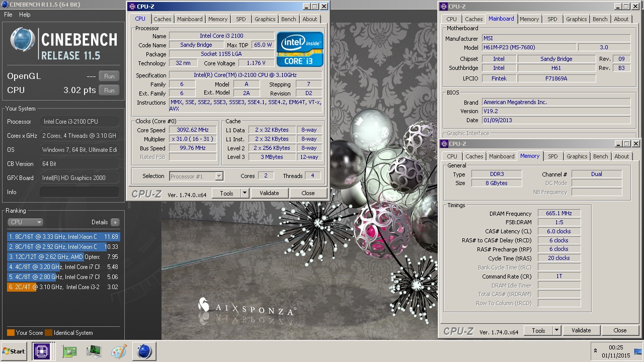
Task: Switch to SPD tab in main CPU-Z
Action: point(241,19)
